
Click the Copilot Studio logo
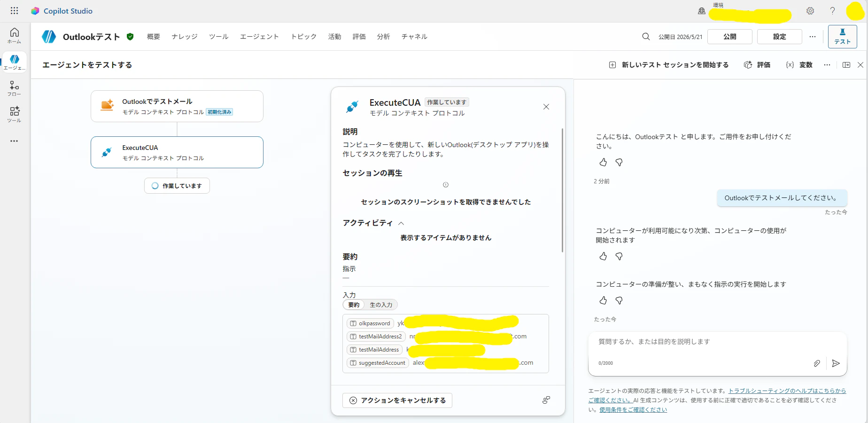pos(35,11)
